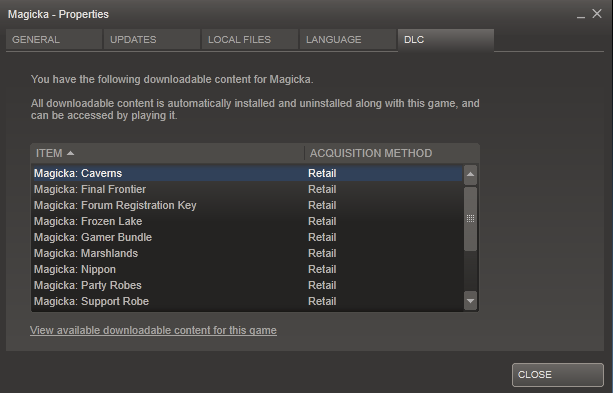Screen dimensions: 613x393
Task: Click the DLC tab
Action: [446, 39]
